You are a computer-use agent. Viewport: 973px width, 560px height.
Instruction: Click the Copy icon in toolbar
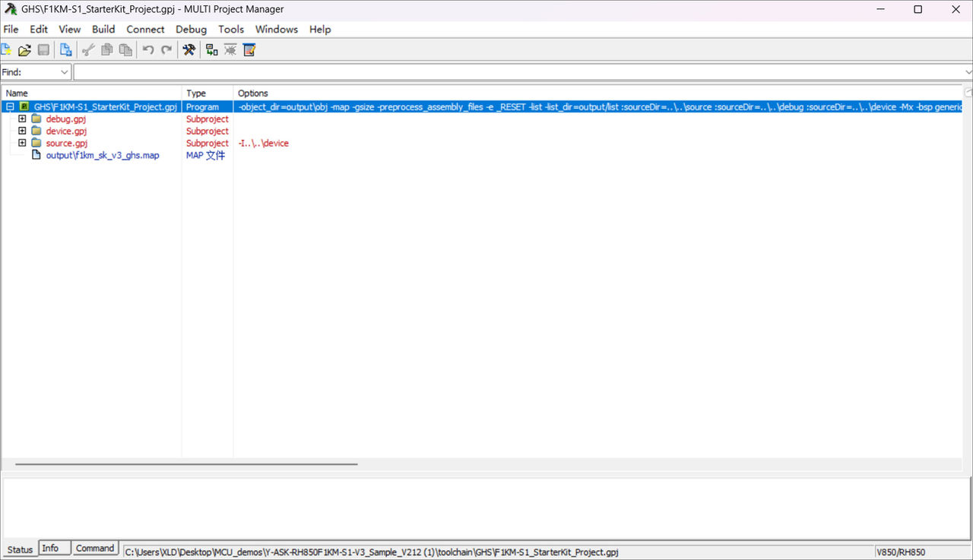[107, 50]
